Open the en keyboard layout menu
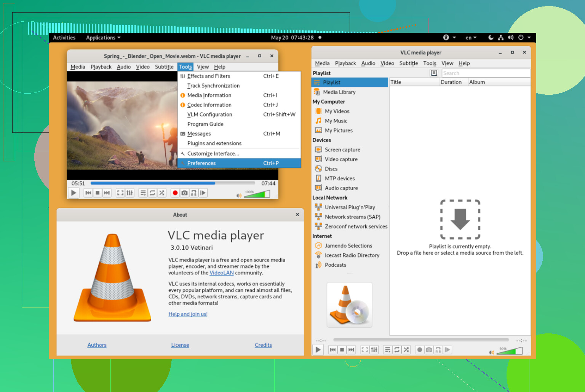This screenshot has height=392, width=585. 471,38
